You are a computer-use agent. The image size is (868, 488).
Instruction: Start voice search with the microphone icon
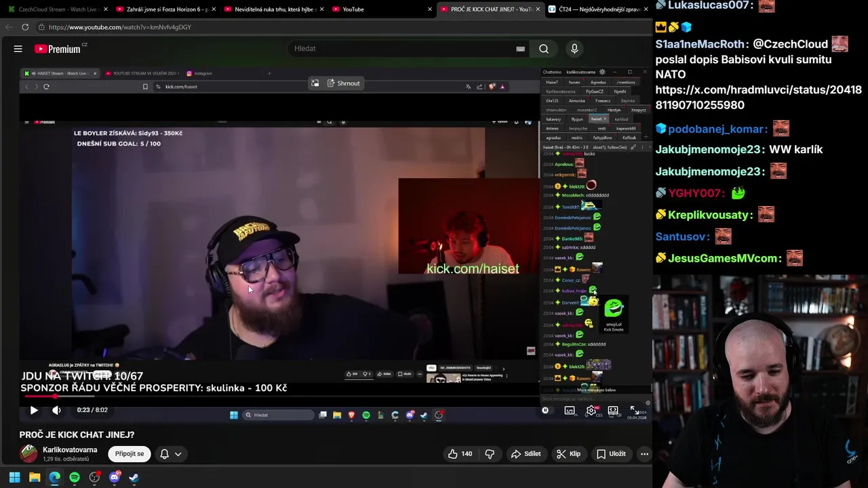574,49
